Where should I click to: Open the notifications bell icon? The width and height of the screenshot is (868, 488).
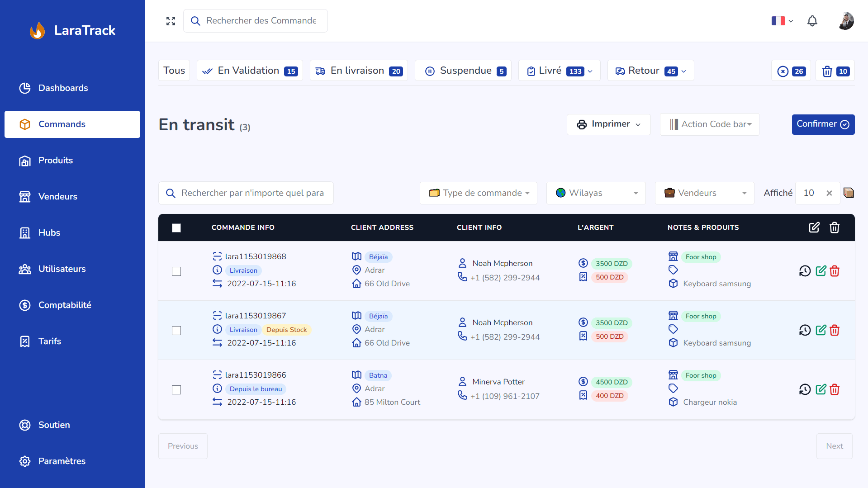coord(812,21)
